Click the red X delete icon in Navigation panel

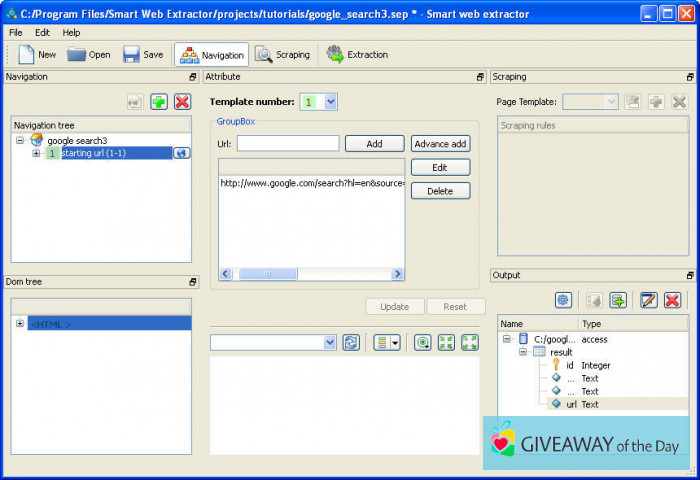[182, 102]
